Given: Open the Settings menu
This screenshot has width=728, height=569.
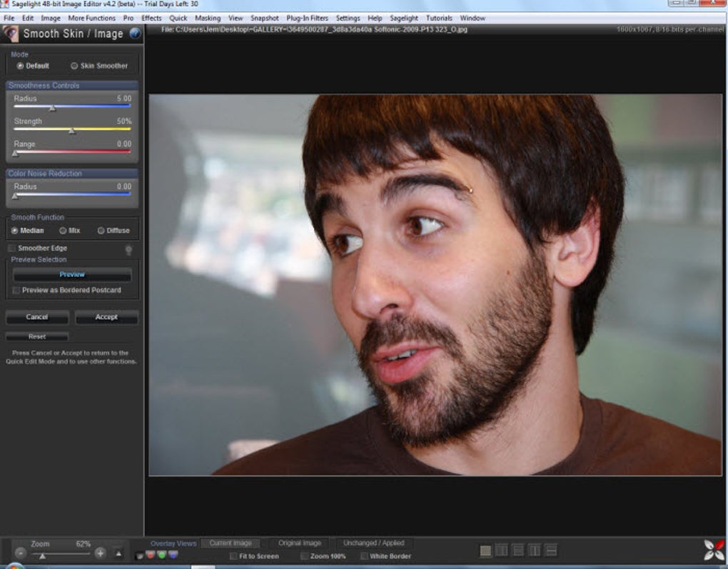Looking at the screenshot, I should click(348, 18).
